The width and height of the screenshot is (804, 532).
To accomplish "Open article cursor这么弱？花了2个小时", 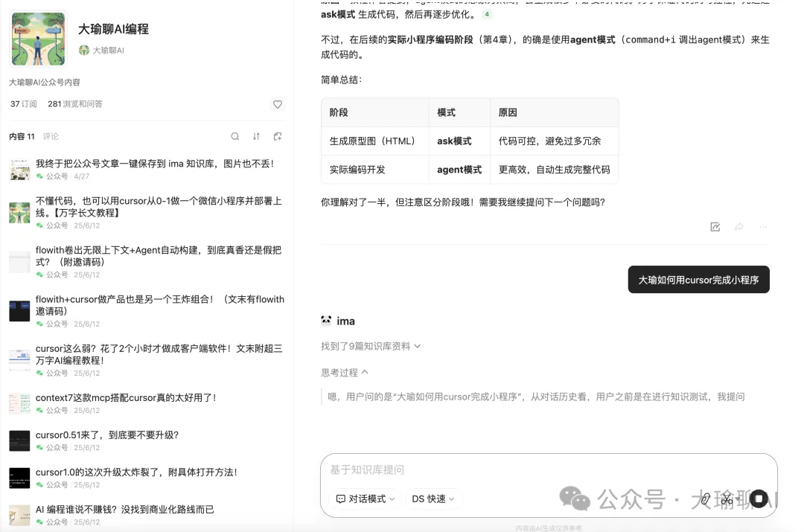I will coord(159,354).
